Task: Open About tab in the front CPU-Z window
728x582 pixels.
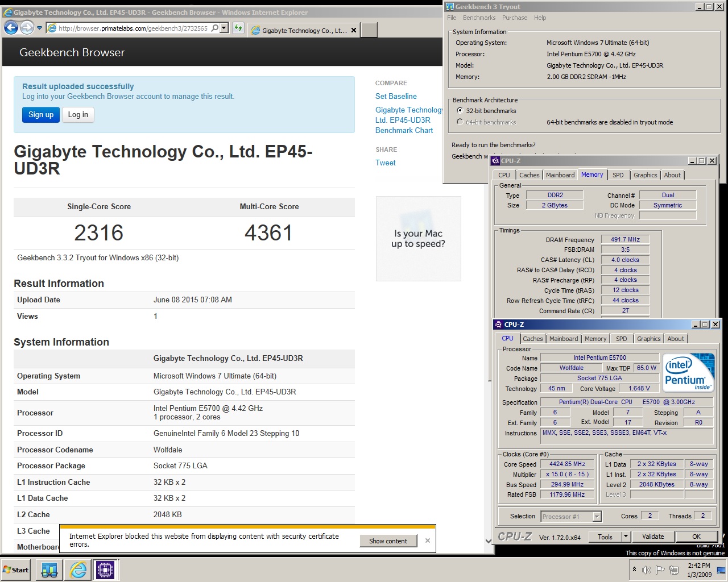Action: (x=676, y=339)
